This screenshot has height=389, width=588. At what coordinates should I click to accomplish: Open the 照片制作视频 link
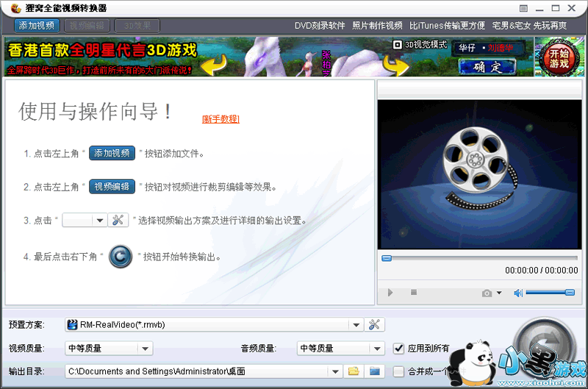(x=377, y=26)
